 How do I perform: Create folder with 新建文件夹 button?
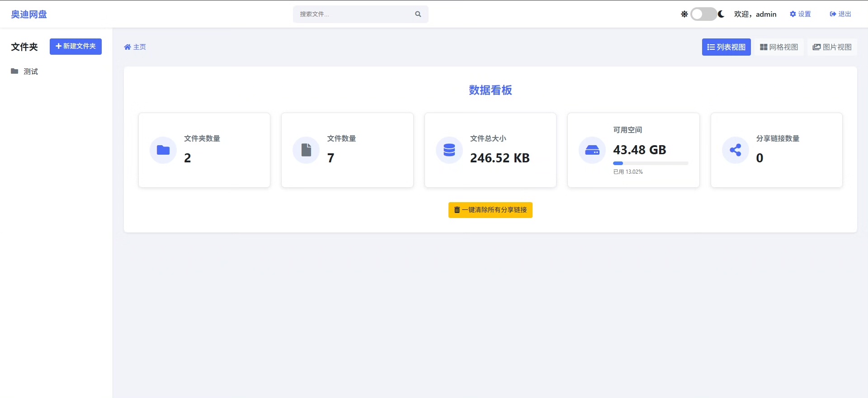coord(75,46)
